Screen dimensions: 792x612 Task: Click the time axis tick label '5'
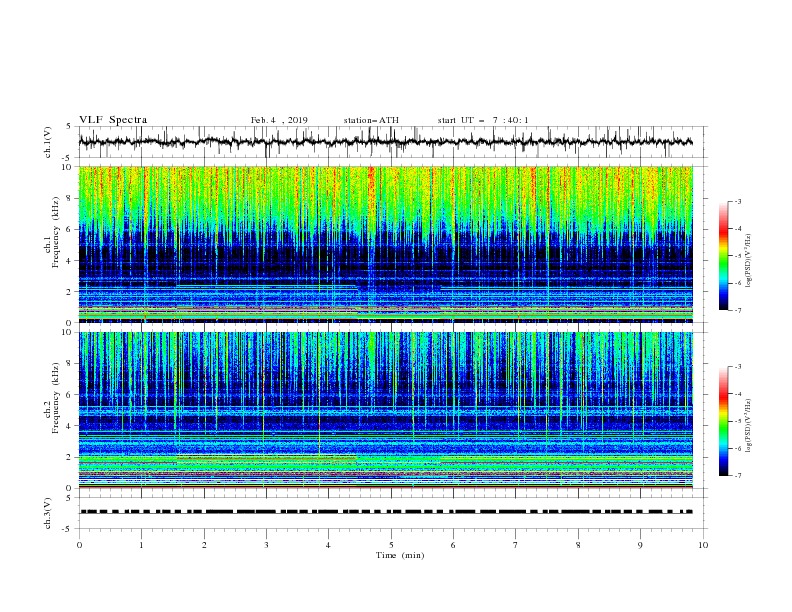[x=391, y=545]
